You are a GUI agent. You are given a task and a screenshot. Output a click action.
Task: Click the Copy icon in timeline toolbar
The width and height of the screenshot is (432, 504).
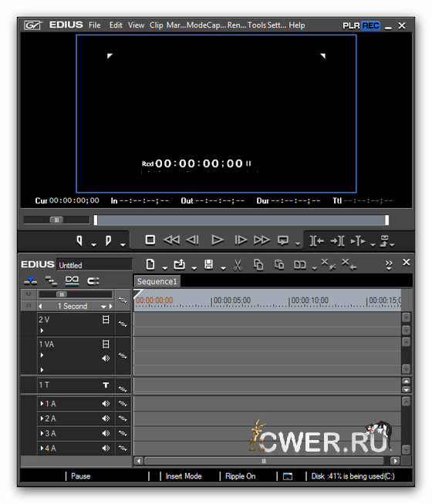[258, 265]
